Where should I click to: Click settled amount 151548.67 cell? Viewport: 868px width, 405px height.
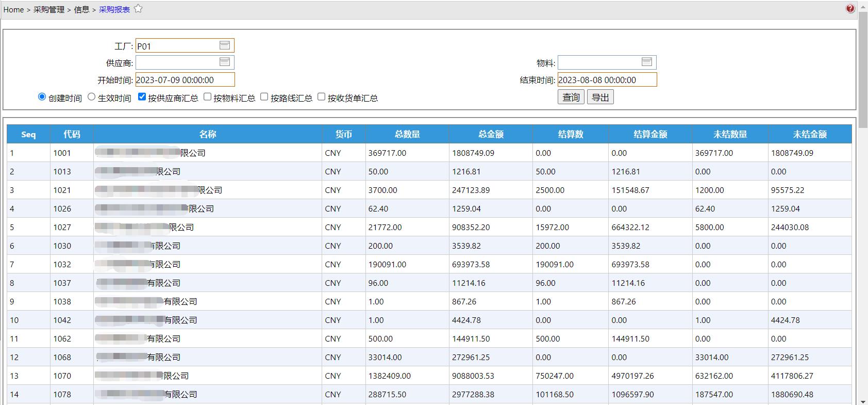click(x=650, y=190)
